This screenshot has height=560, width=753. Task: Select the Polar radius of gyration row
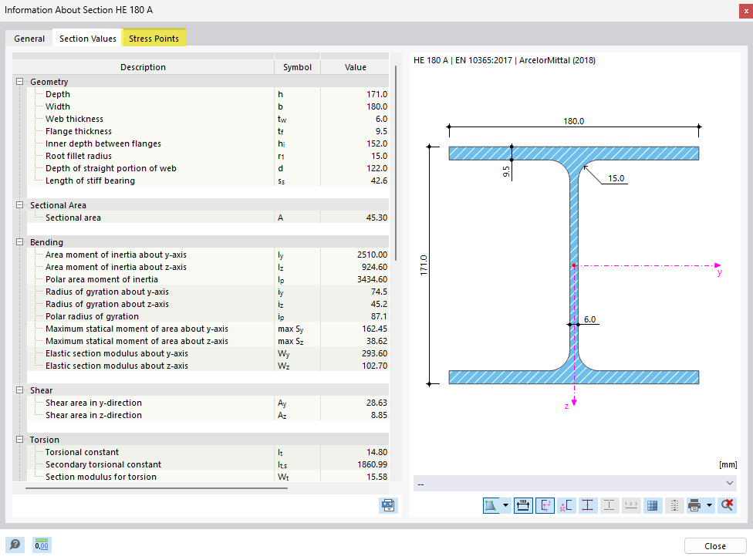pos(208,316)
